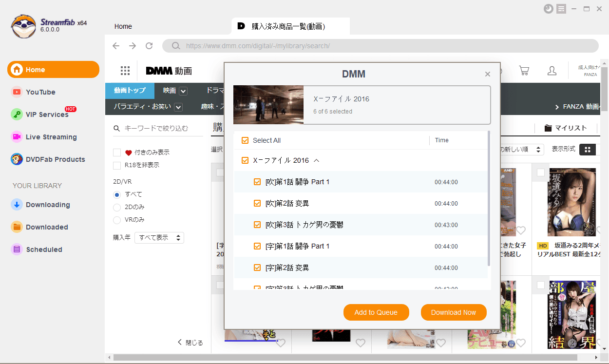This screenshot has width=609, height=364.
Task: Open the StreamFab main menu icon
Action: [x=561, y=9]
